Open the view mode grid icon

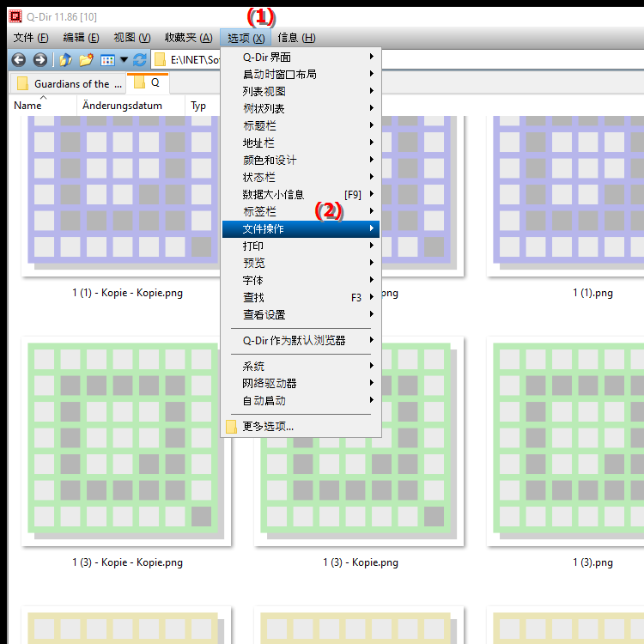coord(107,60)
